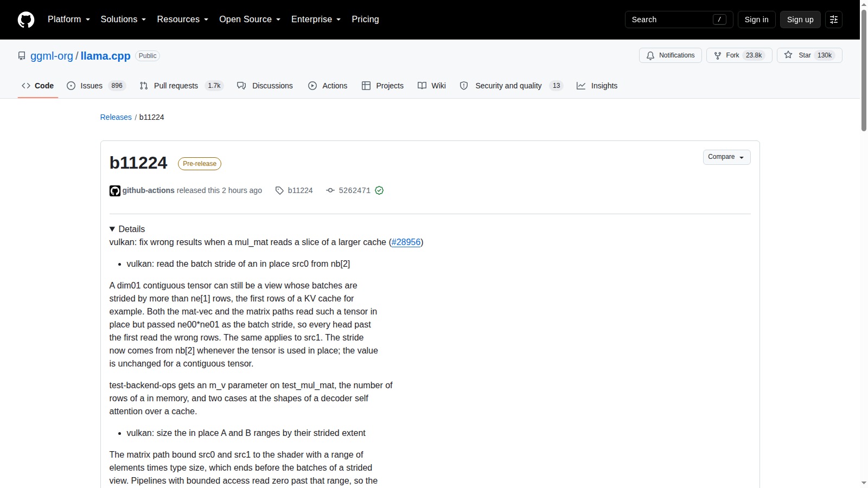Click the GitHub logo home icon

coord(26,20)
